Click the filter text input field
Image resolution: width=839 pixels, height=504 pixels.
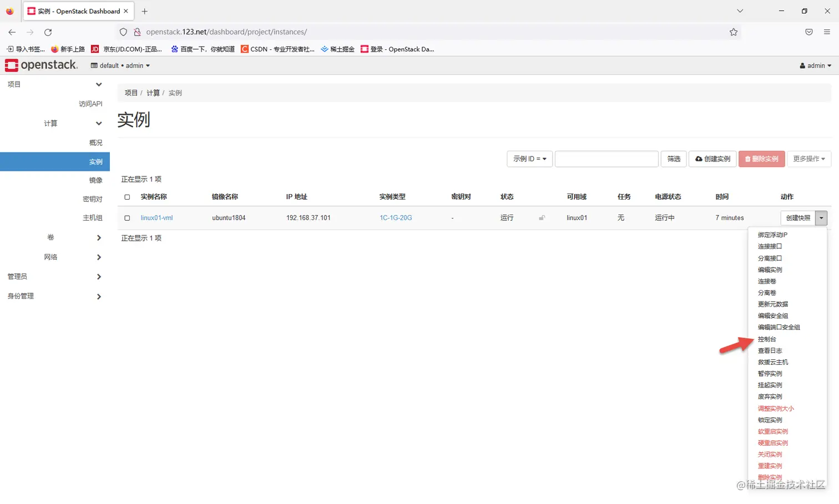pyautogui.click(x=606, y=159)
